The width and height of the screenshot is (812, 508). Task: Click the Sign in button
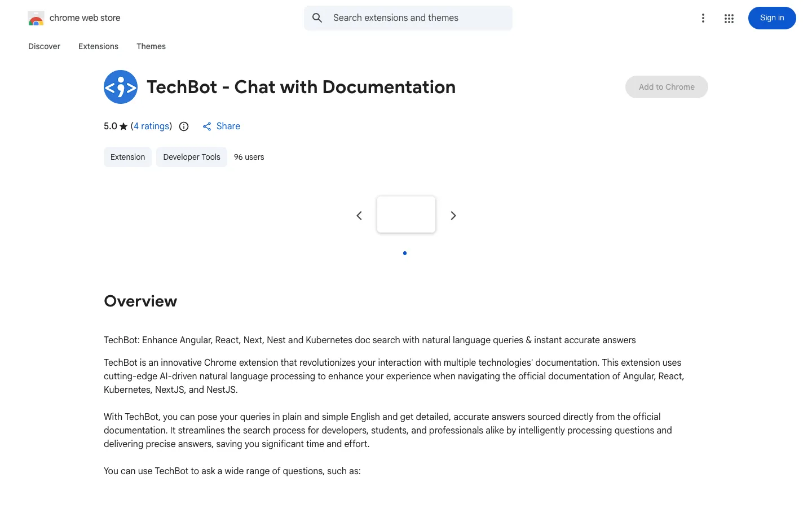772,18
